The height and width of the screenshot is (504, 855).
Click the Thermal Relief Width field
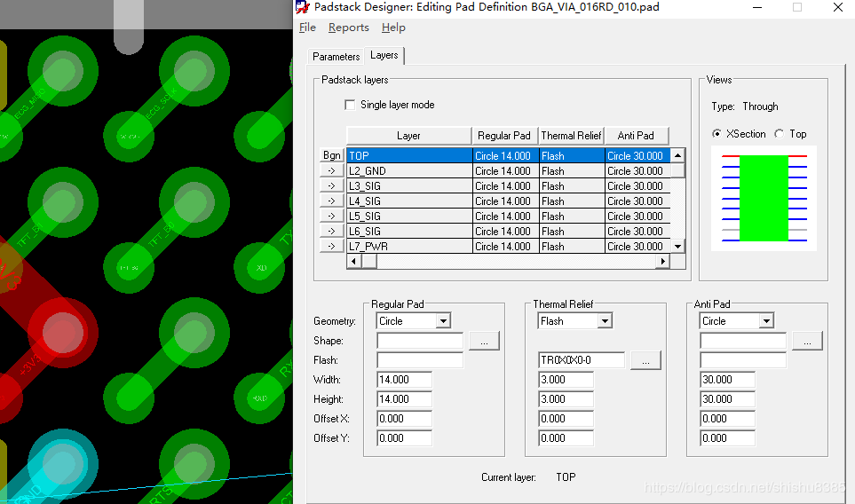pyautogui.click(x=566, y=380)
